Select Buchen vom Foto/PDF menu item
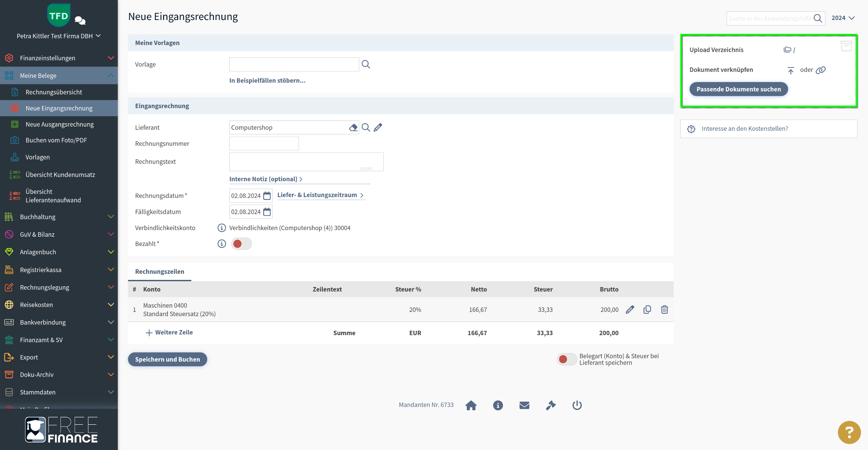Screen dimensions: 868x450 tap(56, 140)
